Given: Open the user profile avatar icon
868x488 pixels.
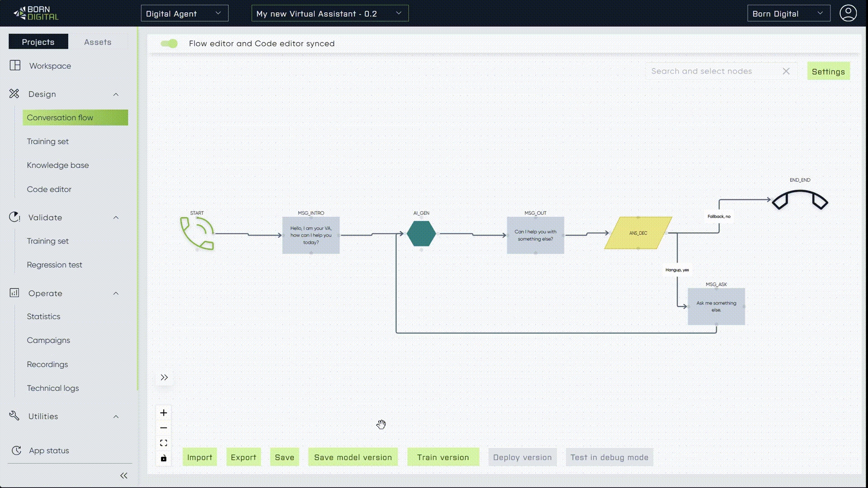Looking at the screenshot, I should click(x=848, y=13).
